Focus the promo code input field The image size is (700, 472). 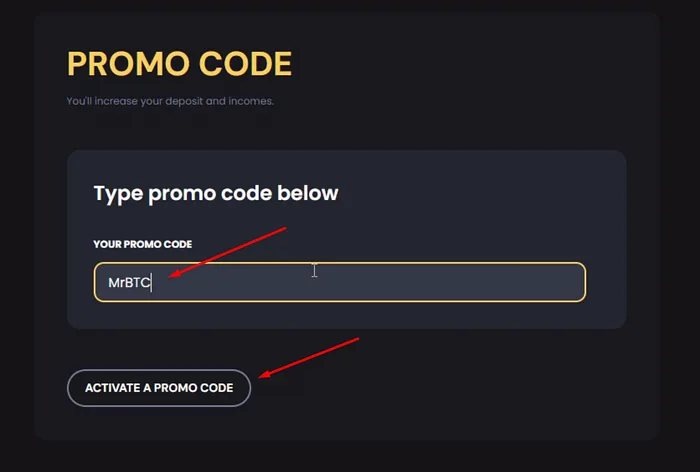click(340, 282)
